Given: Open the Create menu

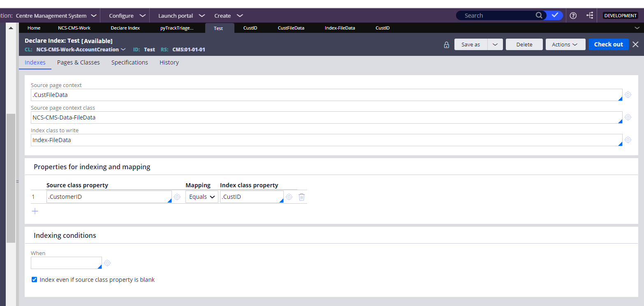Looking at the screenshot, I should coord(229,16).
